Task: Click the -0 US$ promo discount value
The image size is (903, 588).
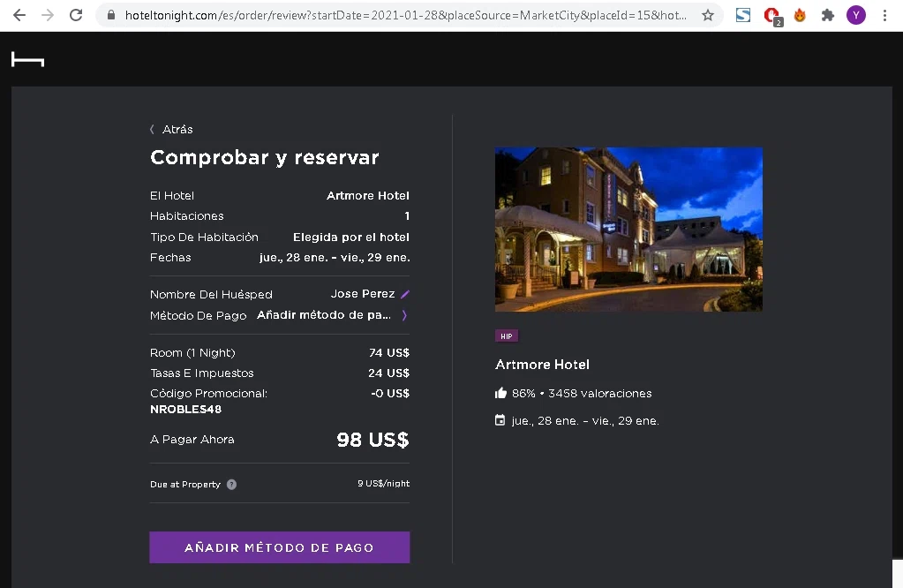Action: coord(390,394)
